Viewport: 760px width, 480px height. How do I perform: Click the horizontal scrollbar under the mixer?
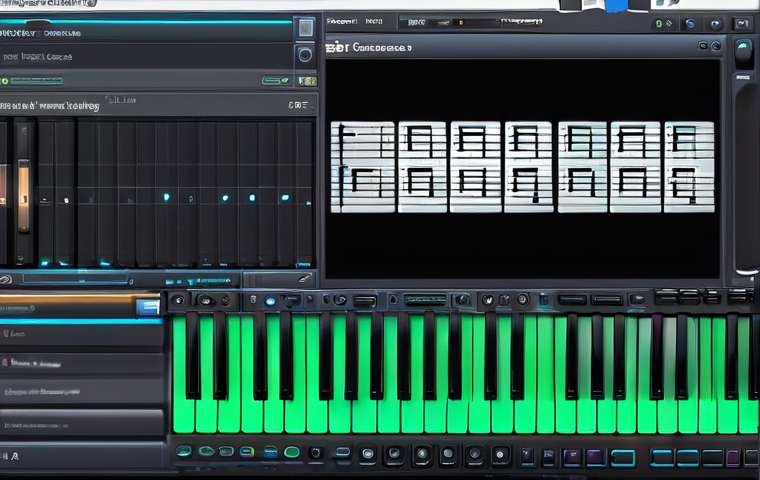pos(75,279)
